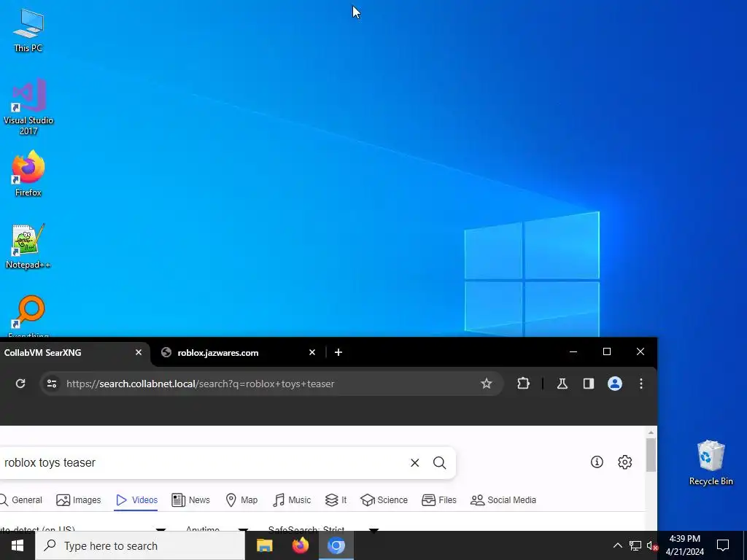The height and width of the screenshot is (560, 747).
Task: Open Chrome Labs flask icon
Action: click(x=562, y=384)
